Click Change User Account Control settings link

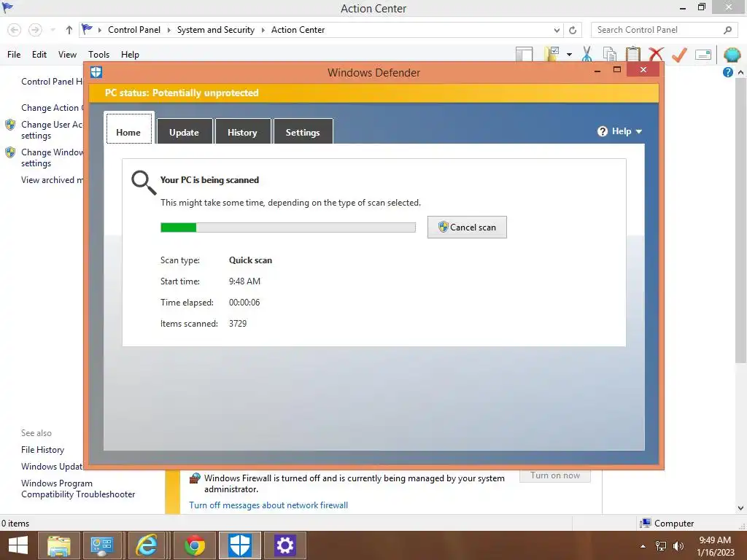pos(52,130)
